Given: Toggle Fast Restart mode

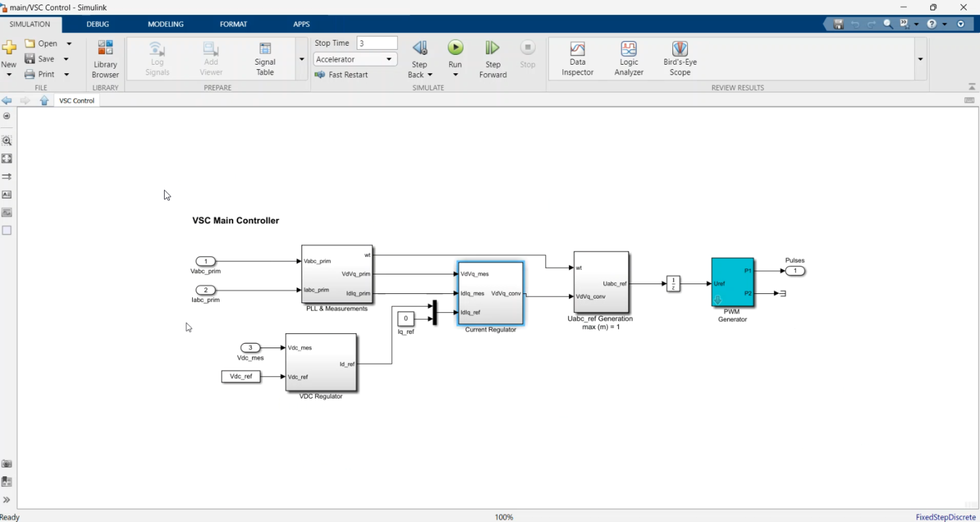Looking at the screenshot, I should coord(341,74).
